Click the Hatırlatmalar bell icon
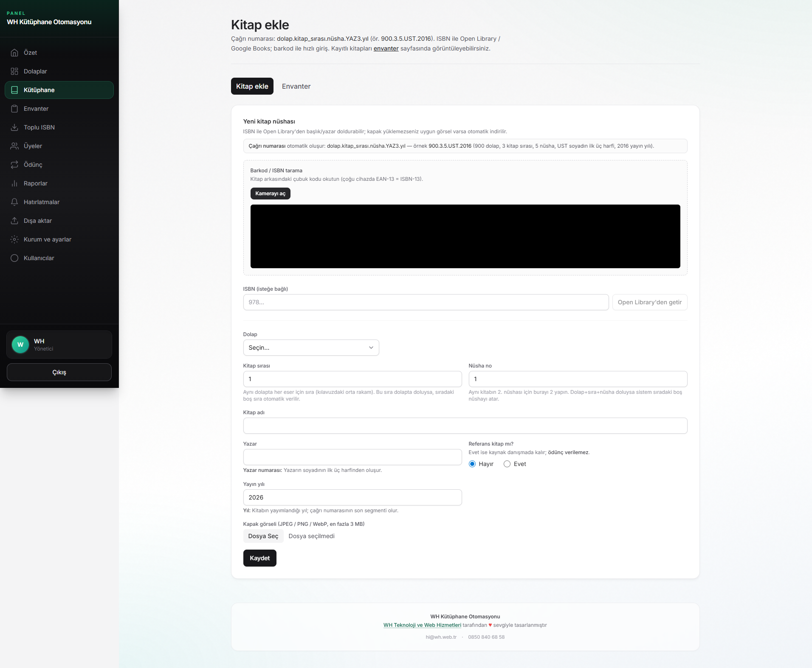Image resolution: width=812 pixels, height=668 pixels. point(14,202)
